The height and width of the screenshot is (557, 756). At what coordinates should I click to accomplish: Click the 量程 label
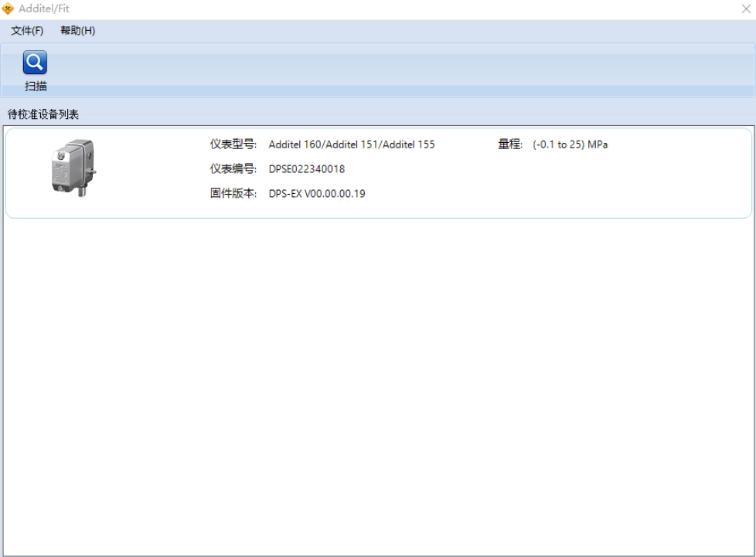coord(510,144)
